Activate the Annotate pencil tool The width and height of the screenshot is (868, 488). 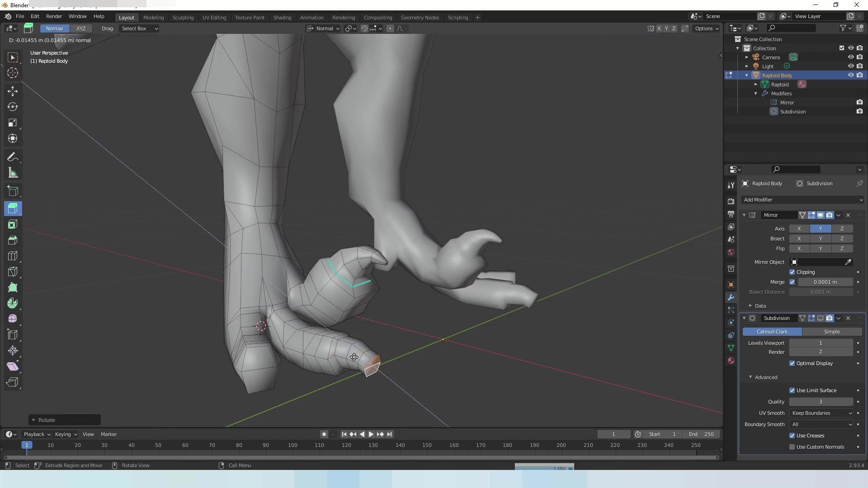point(13,157)
